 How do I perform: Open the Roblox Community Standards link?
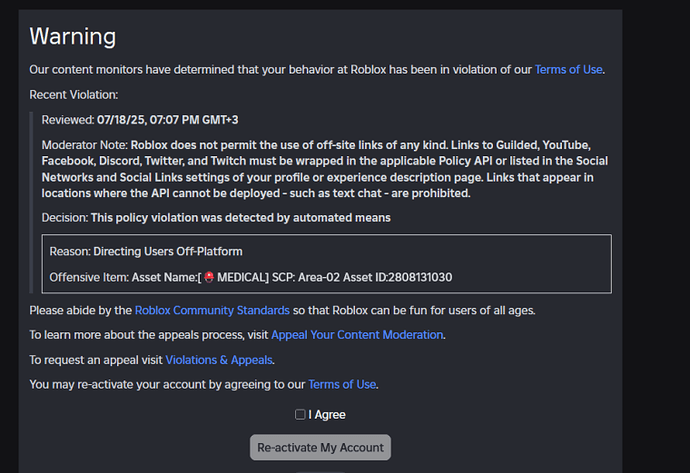212,310
